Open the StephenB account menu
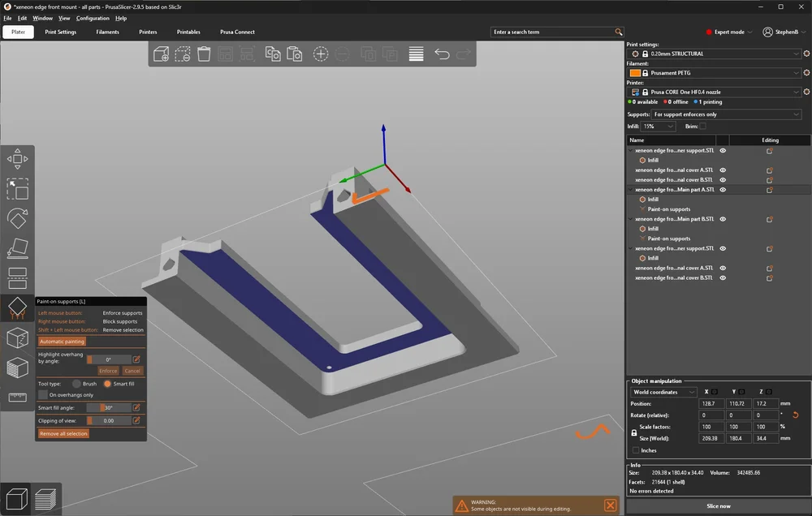This screenshot has width=812, height=516. pos(784,32)
